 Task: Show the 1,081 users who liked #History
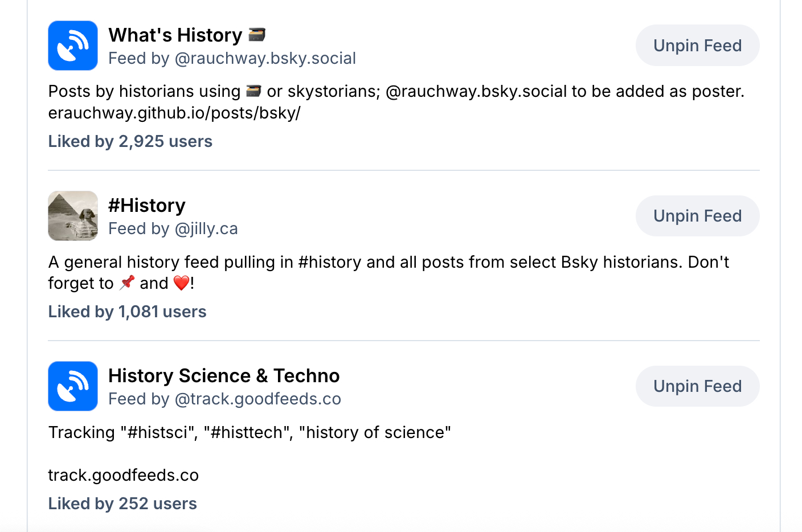(x=127, y=312)
